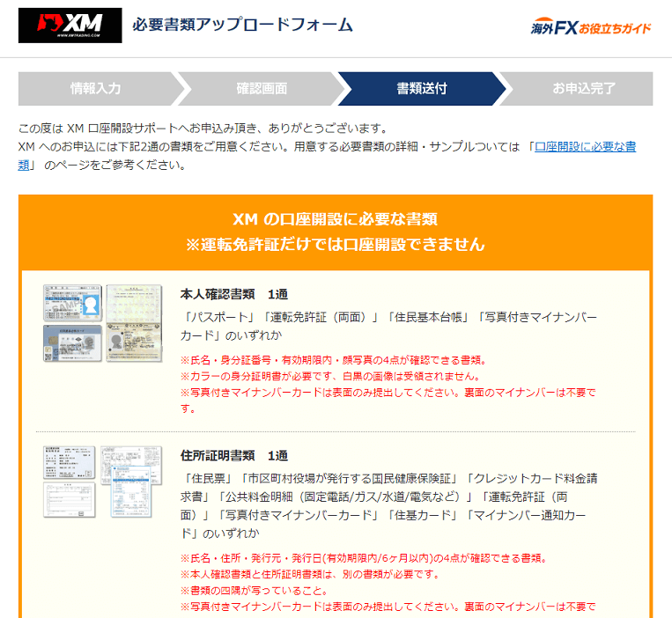Click the 住民票 sample document image
This screenshot has height=618, width=672.
(70, 462)
